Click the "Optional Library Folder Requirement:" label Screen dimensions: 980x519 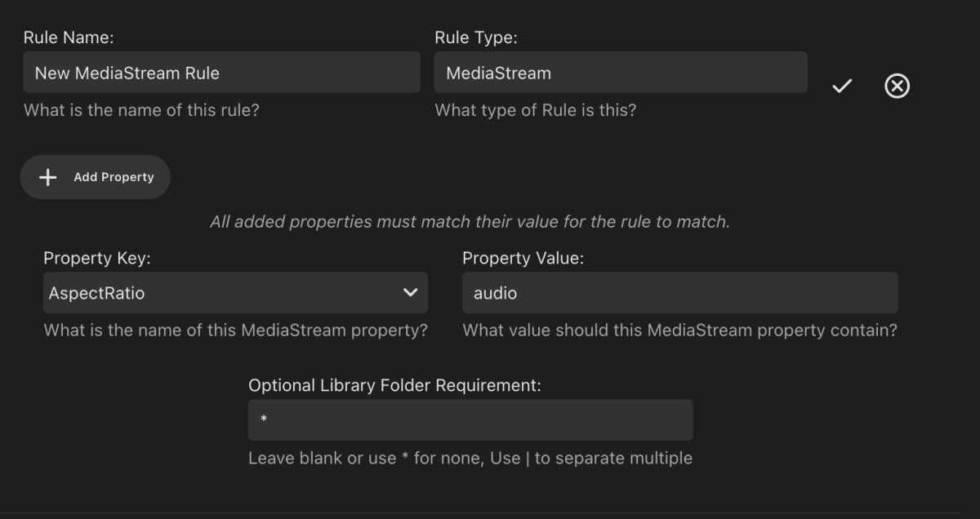[x=394, y=385]
